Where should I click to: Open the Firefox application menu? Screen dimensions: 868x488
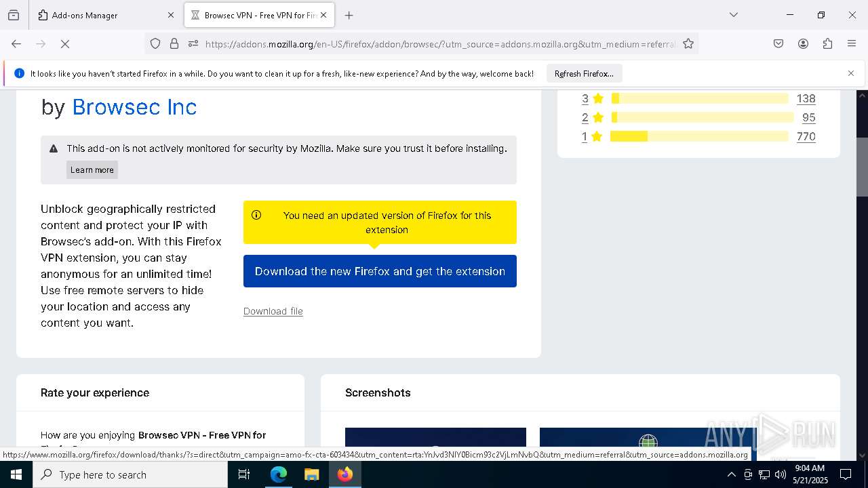(x=852, y=43)
